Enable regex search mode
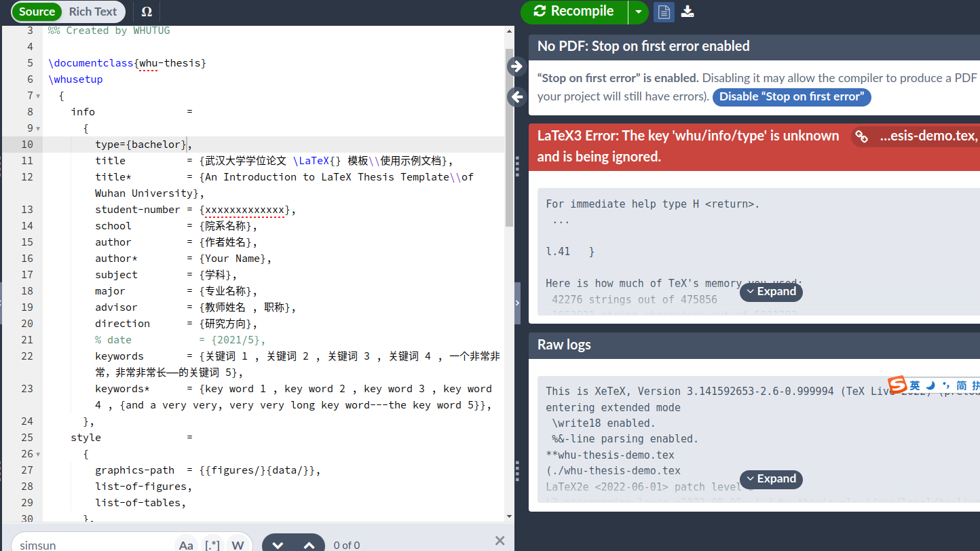This screenshot has height=551, width=980. pos(212,544)
